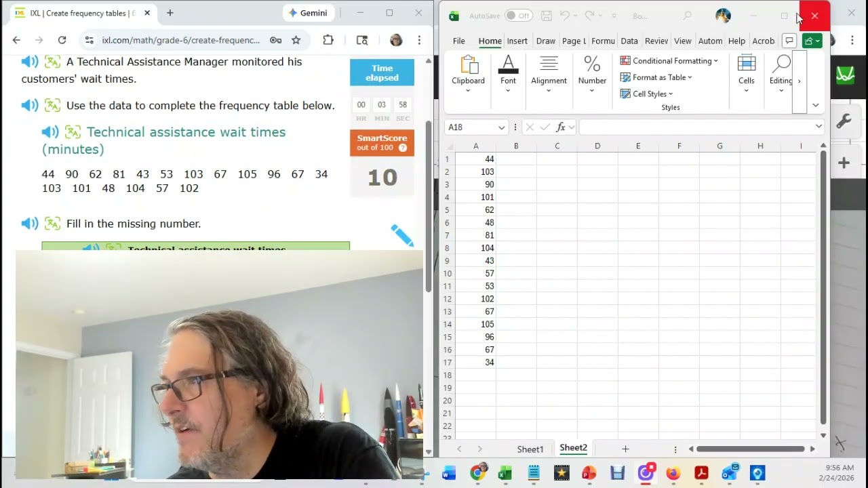Translate the Technical Assistance Manager sentence
This screenshot has height=488, width=868.
[52, 62]
